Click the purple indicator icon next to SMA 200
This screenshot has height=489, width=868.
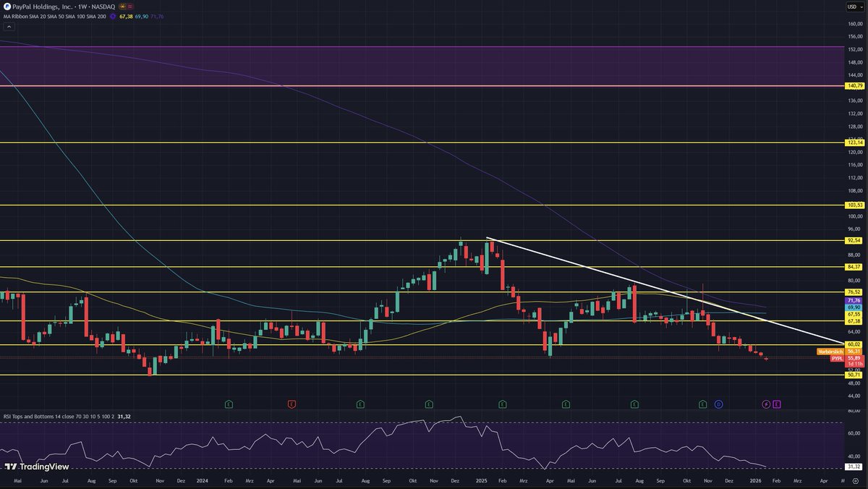(x=114, y=15)
